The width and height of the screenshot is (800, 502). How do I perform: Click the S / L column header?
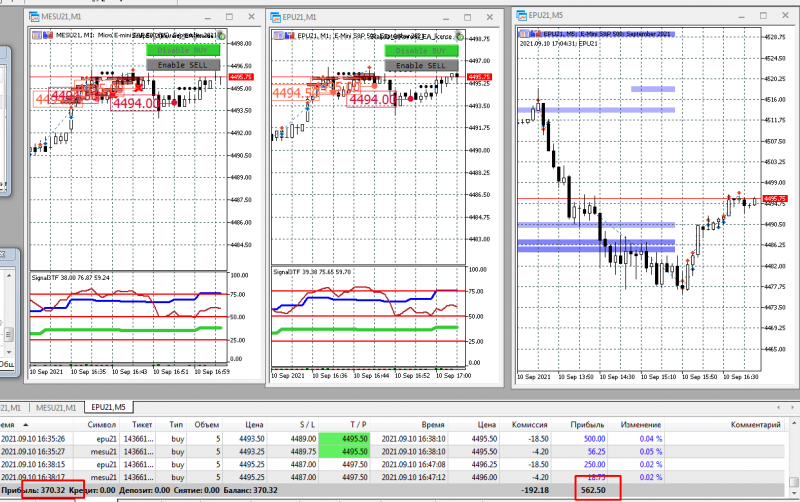[x=307, y=424]
